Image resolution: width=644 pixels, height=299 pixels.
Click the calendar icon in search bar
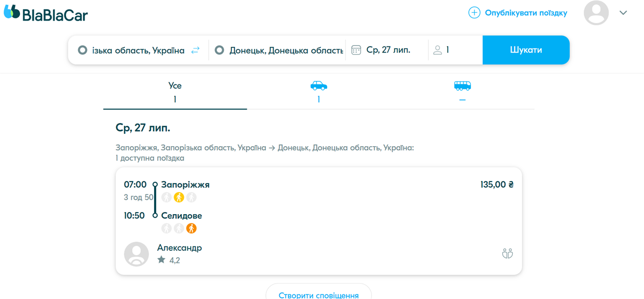[x=356, y=50]
